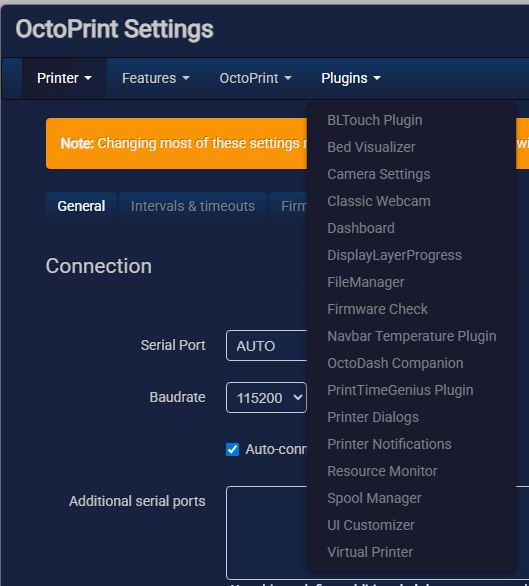The width and height of the screenshot is (529, 586).
Task: Click in Additional serial ports text area
Action: click(x=266, y=533)
